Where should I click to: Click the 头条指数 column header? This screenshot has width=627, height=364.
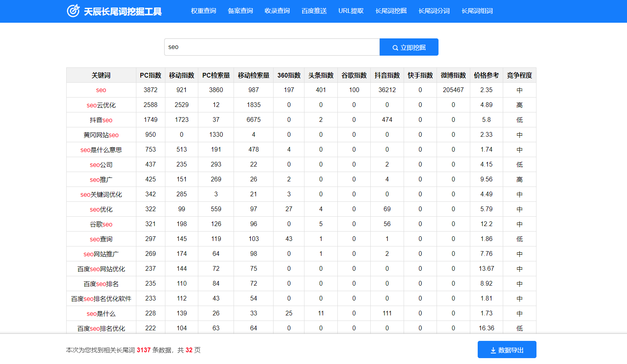321,75
